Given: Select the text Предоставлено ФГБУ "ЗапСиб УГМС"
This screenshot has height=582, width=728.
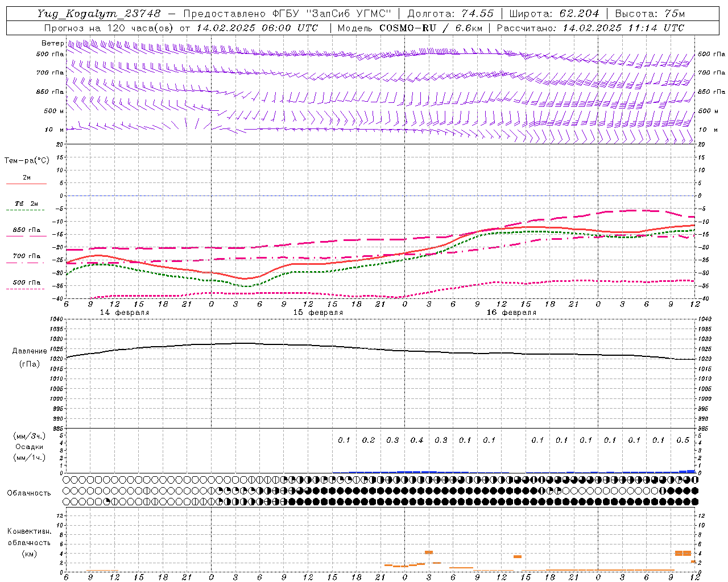Looking at the screenshot, I should coord(287,13).
